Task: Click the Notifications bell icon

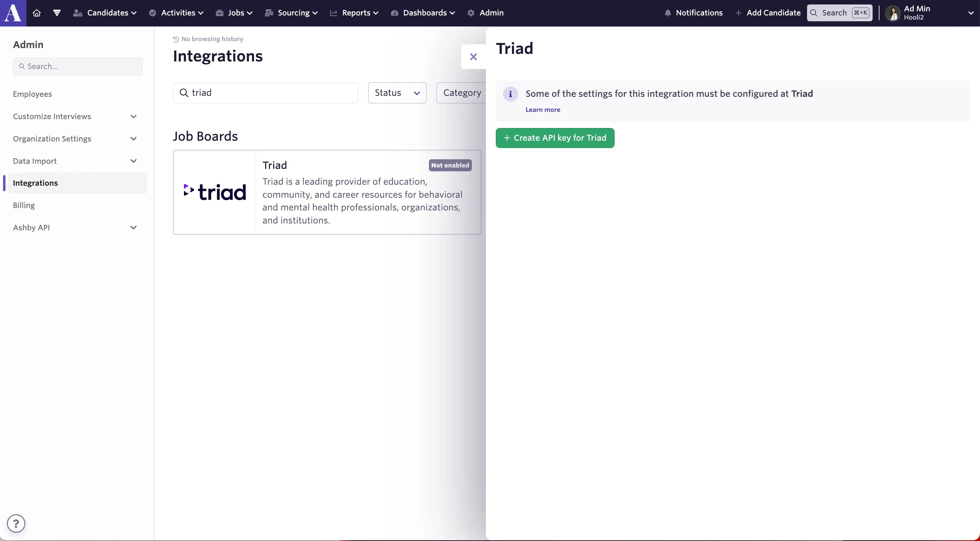Action: tap(668, 13)
